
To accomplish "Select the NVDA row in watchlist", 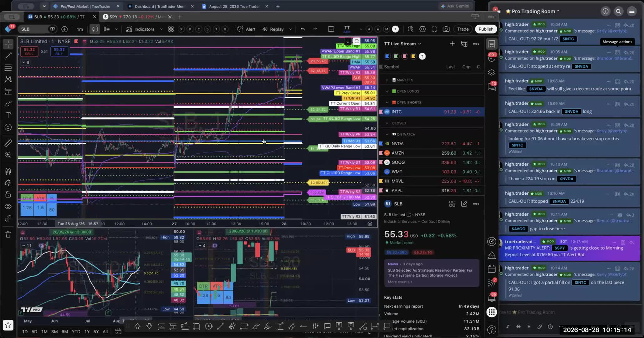I will point(432,144).
